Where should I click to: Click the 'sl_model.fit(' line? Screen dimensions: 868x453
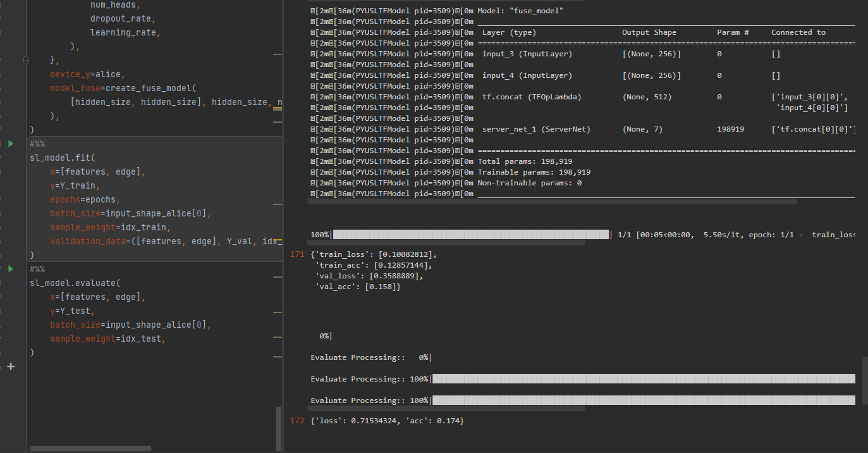62,158
